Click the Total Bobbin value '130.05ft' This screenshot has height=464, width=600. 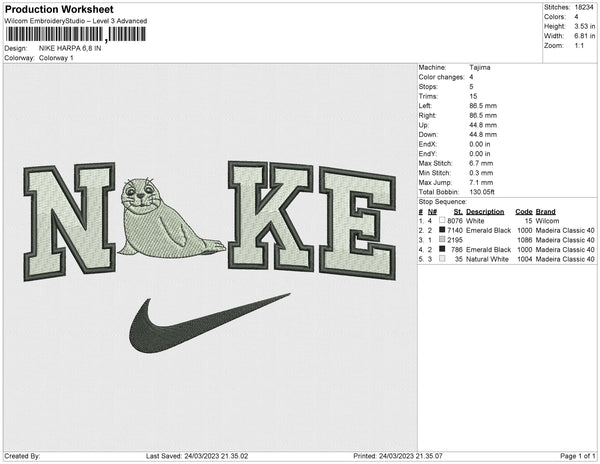click(x=482, y=192)
